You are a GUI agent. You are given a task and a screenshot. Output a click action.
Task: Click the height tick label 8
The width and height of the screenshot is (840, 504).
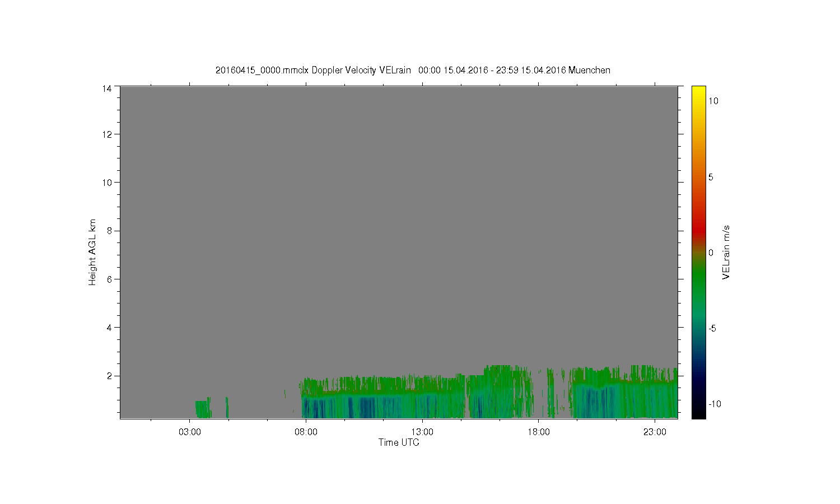coord(109,231)
